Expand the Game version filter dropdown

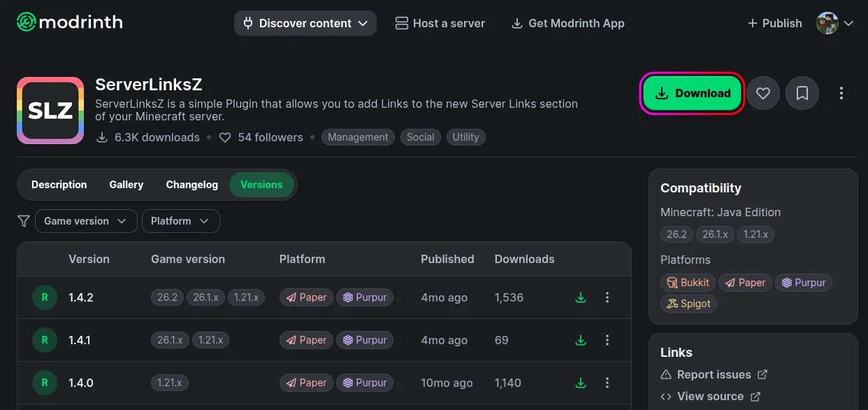[85, 221]
